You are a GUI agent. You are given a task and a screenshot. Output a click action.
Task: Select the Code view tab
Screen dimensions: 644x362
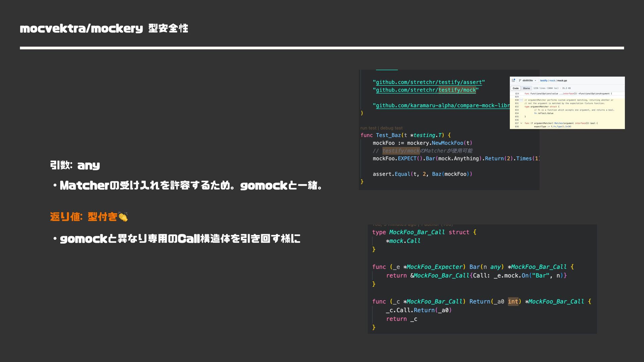click(516, 88)
